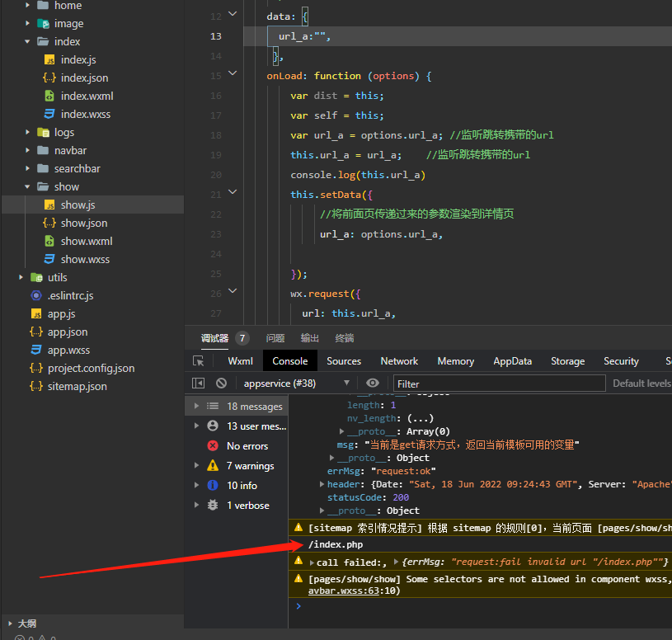Expand the logs folder
The width and height of the screenshot is (672, 640).
27,132
